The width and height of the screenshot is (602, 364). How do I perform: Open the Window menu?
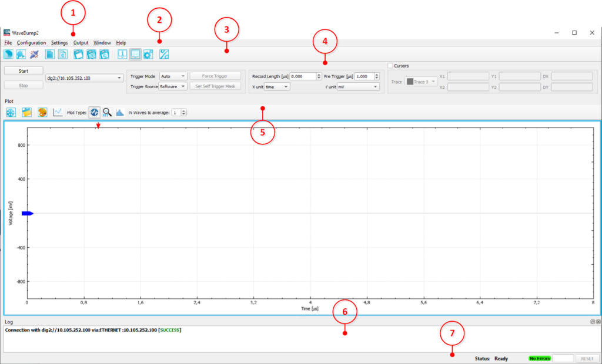(x=102, y=43)
